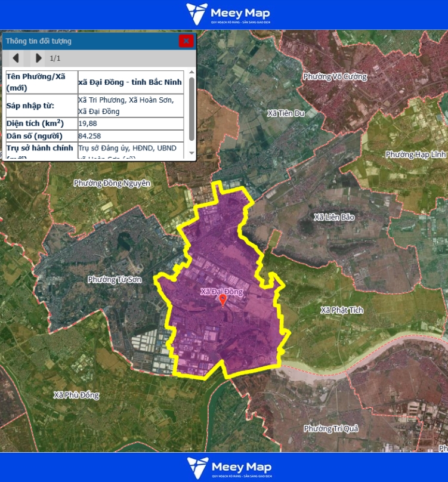Click the Meey Map logo in header

click(227, 14)
